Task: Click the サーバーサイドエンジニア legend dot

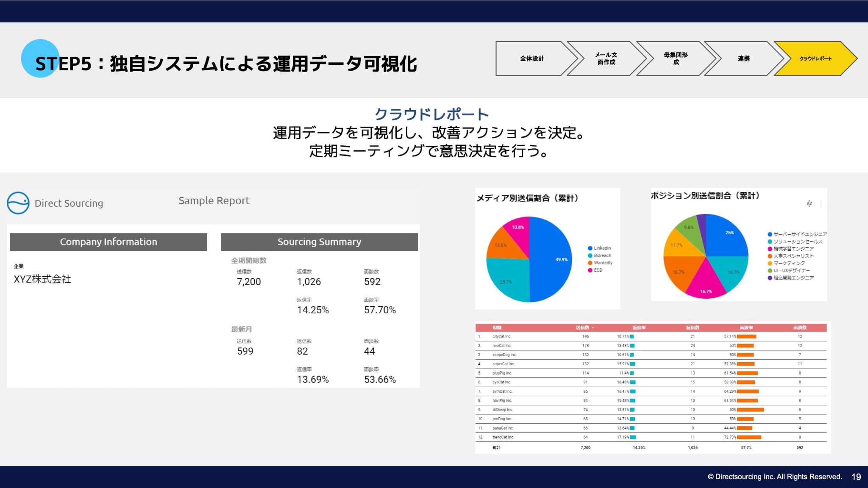Action: click(770, 234)
